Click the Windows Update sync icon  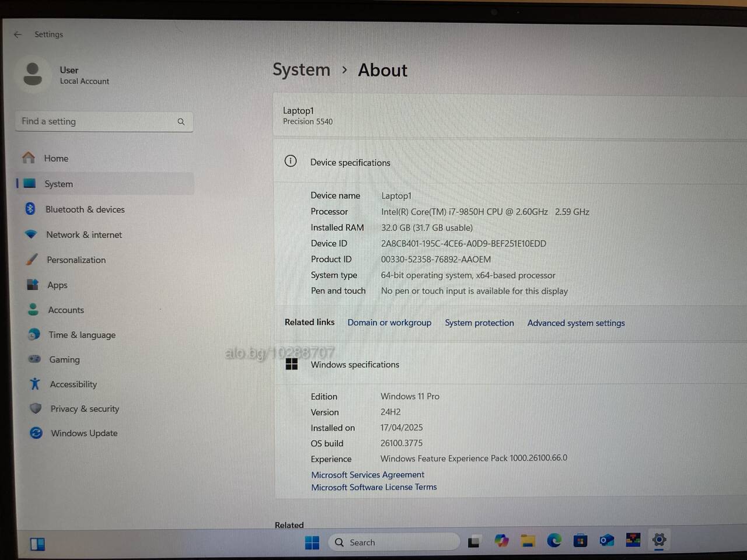click(36, 433)
